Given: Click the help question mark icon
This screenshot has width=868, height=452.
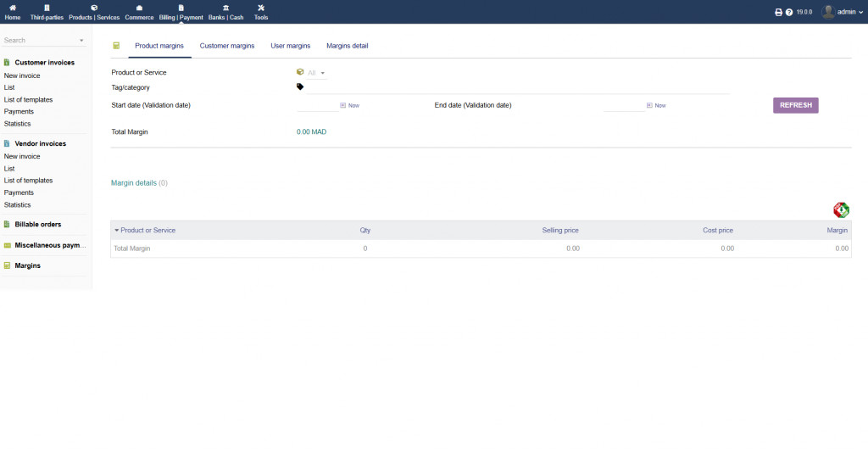Looking at the screenshot, I should [x=789, y=13].
